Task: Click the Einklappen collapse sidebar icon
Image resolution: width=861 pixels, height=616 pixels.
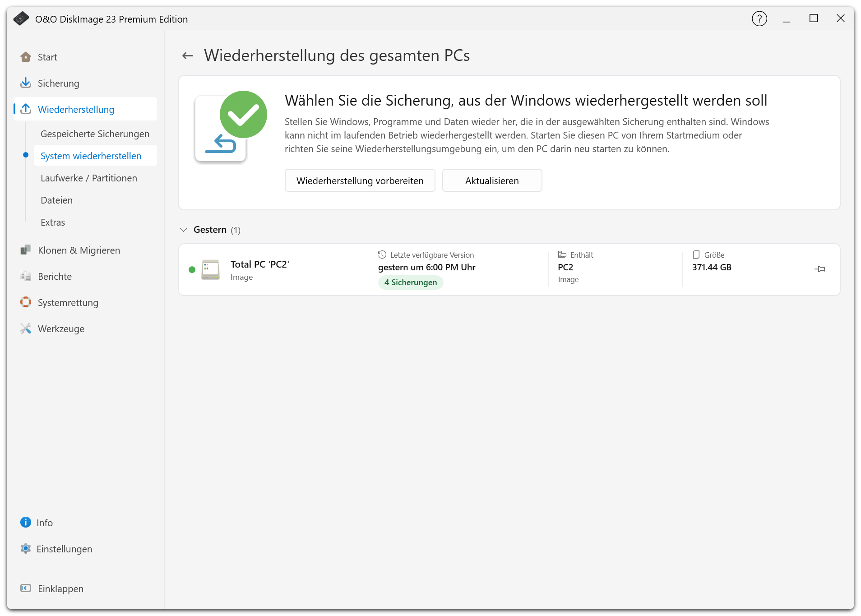Action: coord(26,588)
